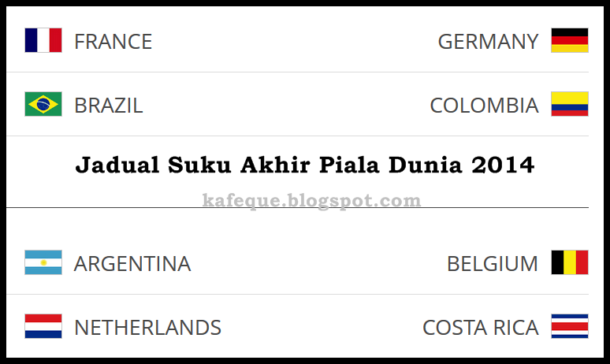Open the GERMANY team name
This screenshot has width=610, height=364.
coord(488,42)
